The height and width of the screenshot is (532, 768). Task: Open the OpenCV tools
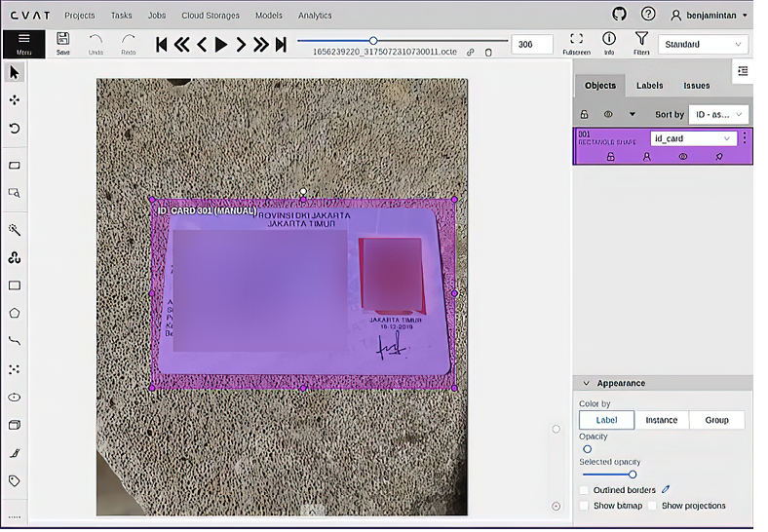point(15,257)
